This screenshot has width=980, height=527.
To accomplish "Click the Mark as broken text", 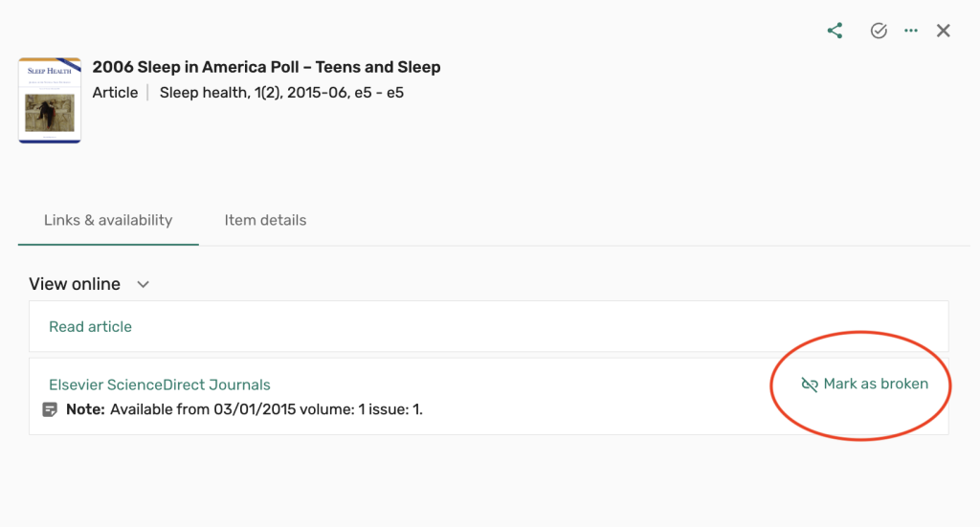I will 876,384.
